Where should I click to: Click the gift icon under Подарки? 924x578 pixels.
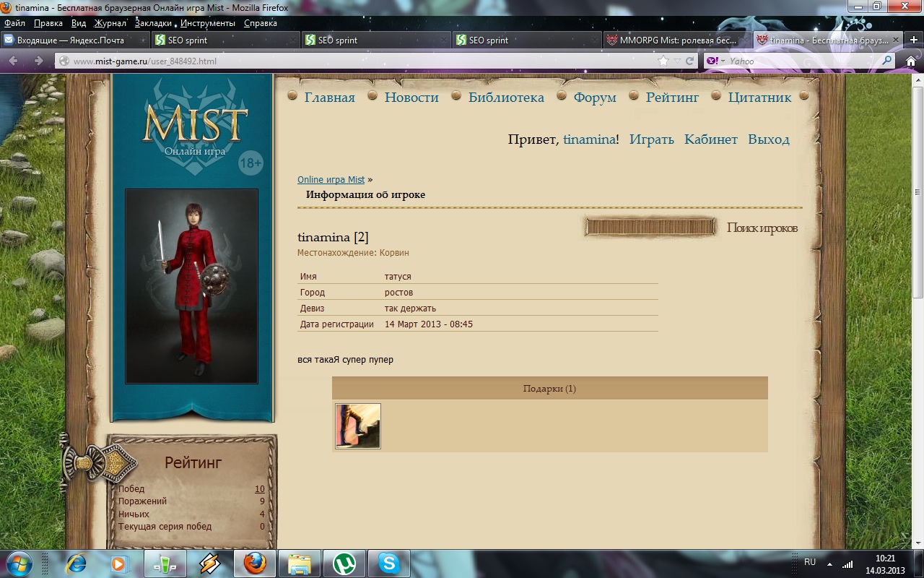coord(358,426)
